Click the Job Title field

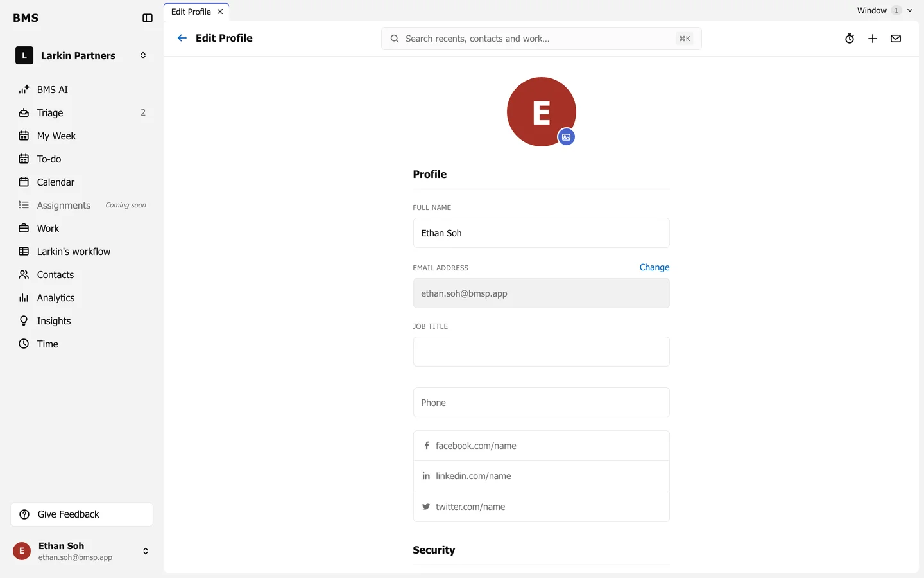542,352
